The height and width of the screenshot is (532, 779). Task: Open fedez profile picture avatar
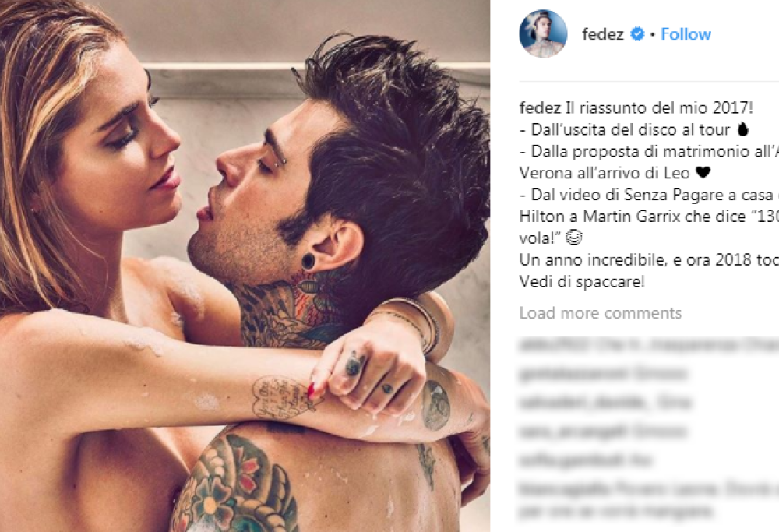[543, 33]
